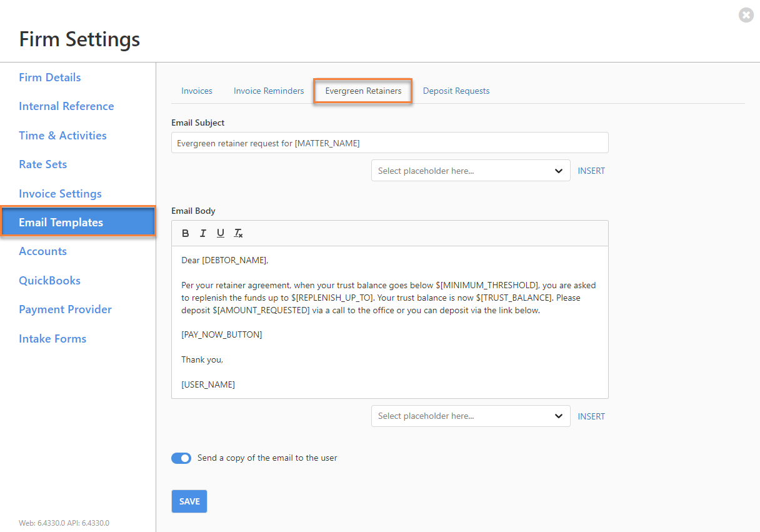
Task: Apply italic formatting in the editor
Action: coord(202,233)
